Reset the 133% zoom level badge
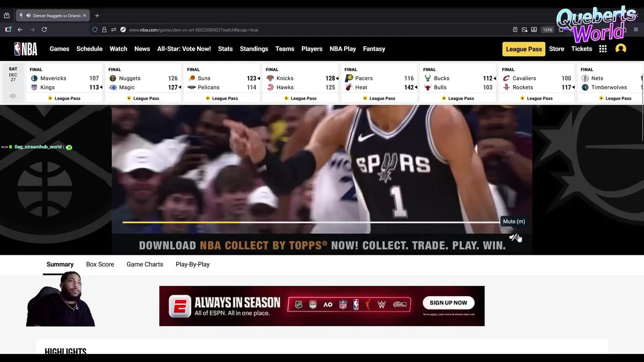 [x=547, y=30]
